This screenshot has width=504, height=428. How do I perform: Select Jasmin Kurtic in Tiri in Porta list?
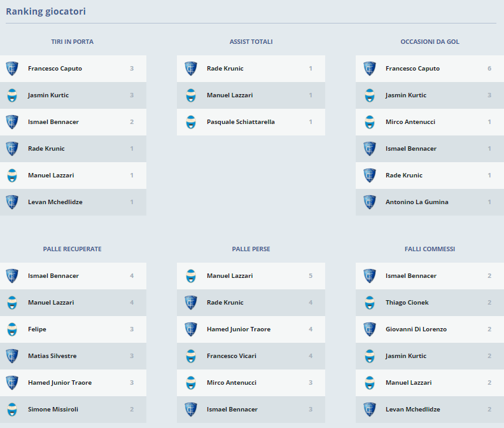click(x=48, y=95)
